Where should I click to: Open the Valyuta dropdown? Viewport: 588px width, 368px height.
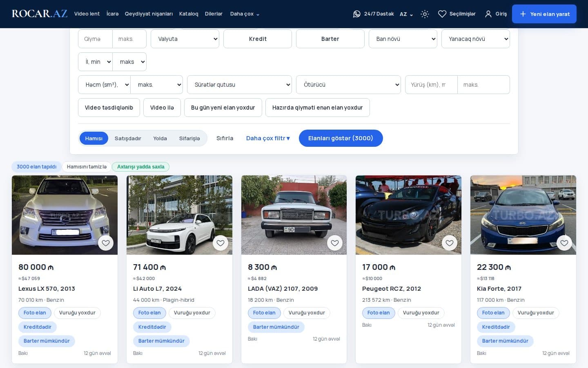(185, 39)
